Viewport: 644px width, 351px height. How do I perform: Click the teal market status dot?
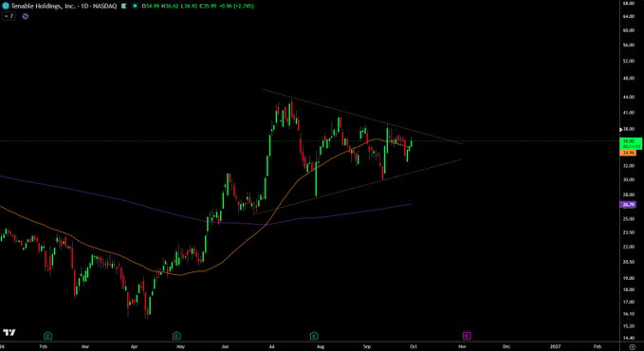pos(135,6)
